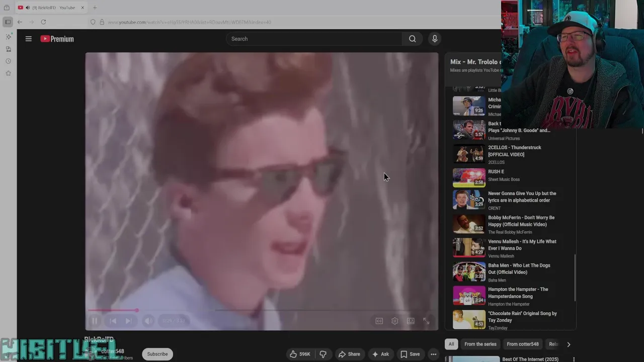This screenshot has height=362, width=644.
Task: Open a new browser tab with the plus
Action: [x=95, y=8]
